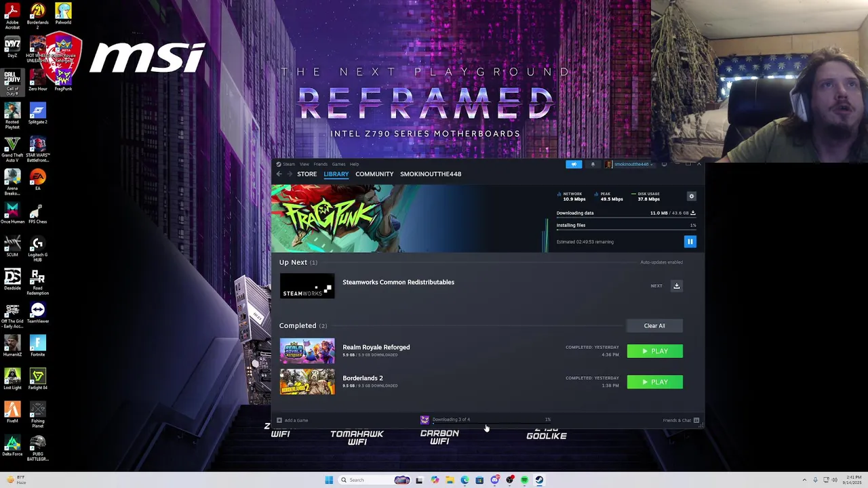Open Zero Hour desktop shortcut

[37, 80]
